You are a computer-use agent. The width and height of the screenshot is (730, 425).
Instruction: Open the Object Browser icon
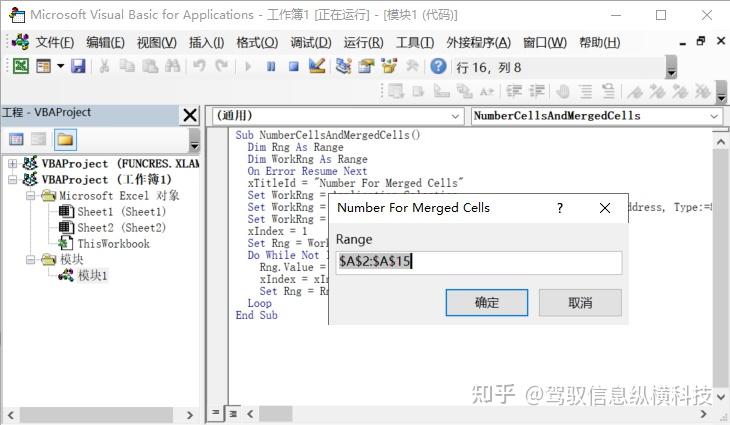[389, 67]
